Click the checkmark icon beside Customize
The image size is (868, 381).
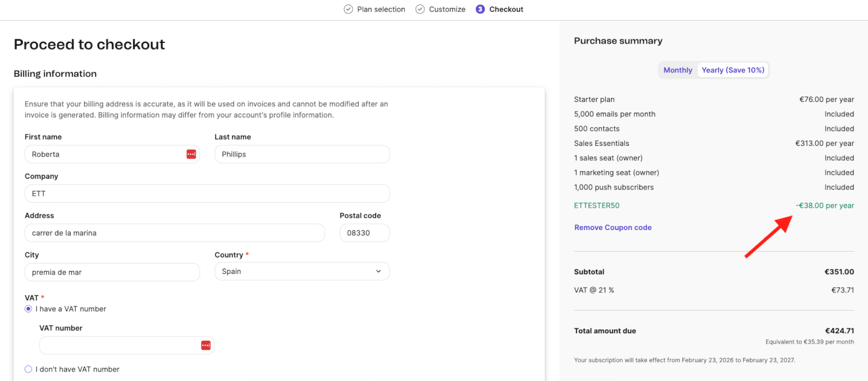[420, 9]
